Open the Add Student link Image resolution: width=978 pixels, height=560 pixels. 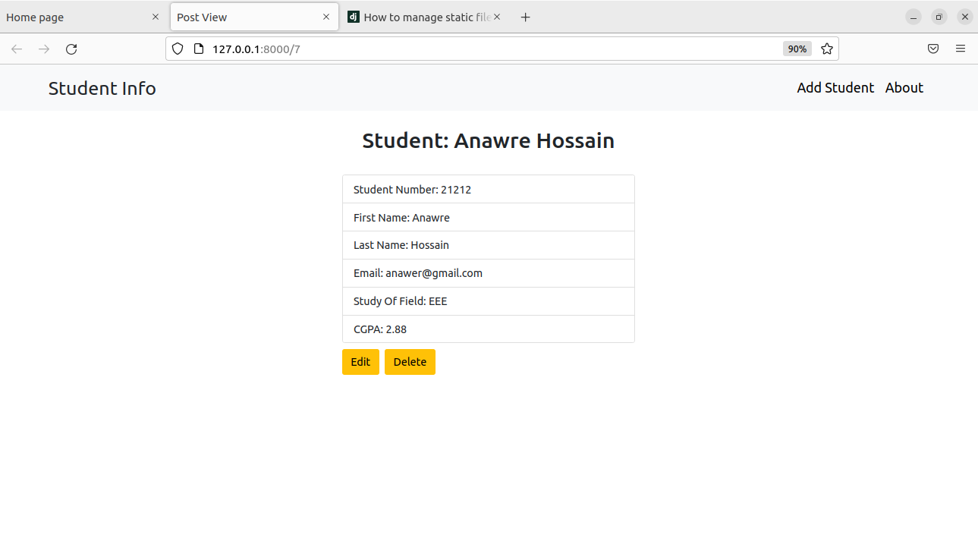click(835, 87)
